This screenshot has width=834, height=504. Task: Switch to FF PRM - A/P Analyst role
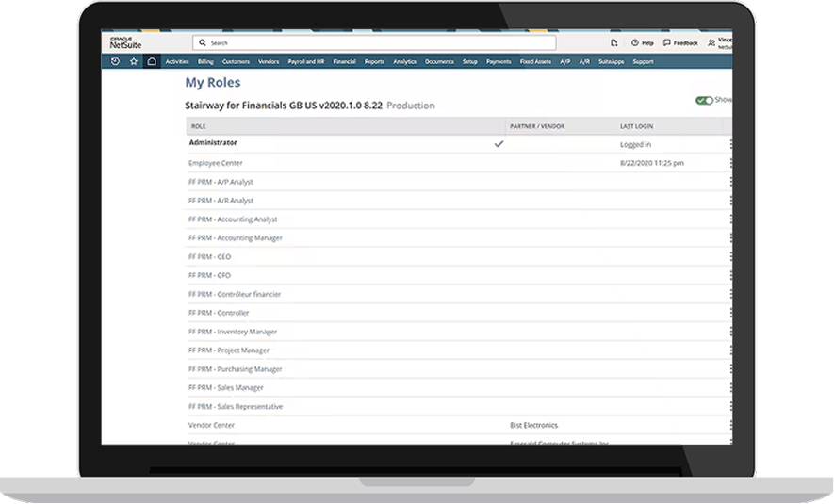coord(221,182)
